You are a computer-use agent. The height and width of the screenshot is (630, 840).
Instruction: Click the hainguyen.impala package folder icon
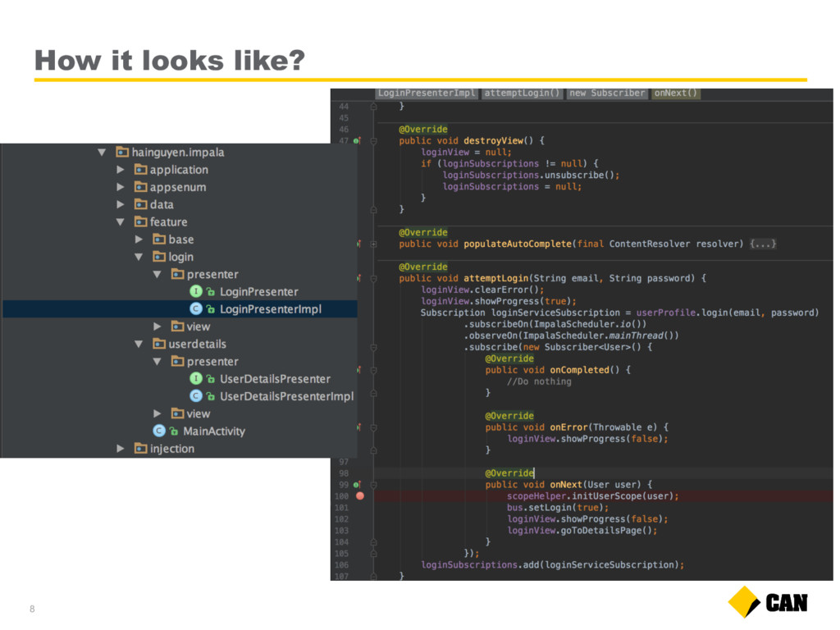coord(122,152)
